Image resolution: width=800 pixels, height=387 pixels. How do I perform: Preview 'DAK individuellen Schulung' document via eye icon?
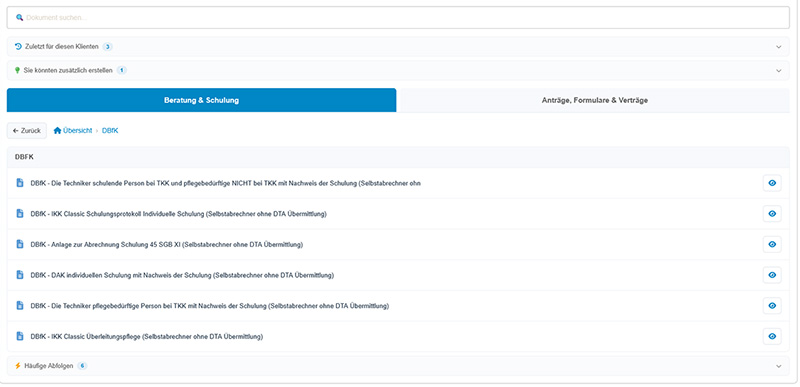(772, 275)
